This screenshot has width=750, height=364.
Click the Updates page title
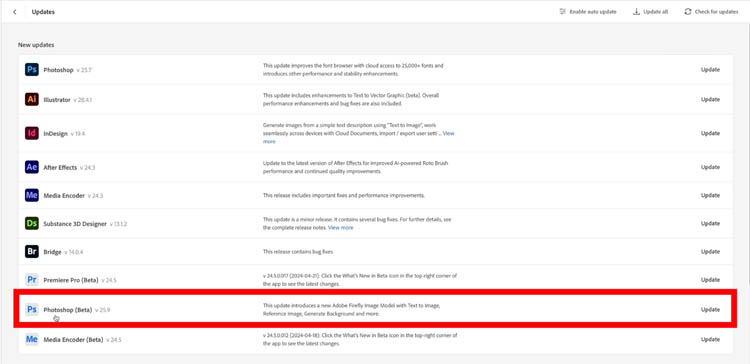pyautogui.click(x=43, y=12)
